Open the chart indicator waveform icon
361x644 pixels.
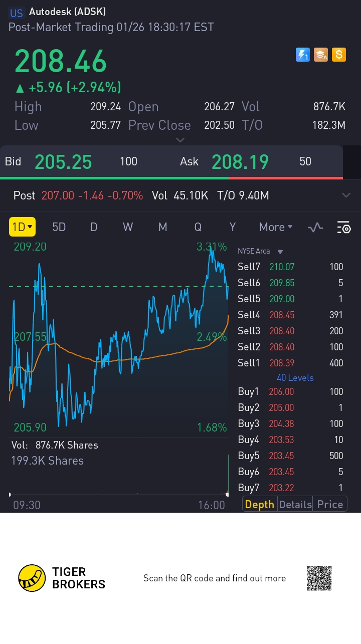click(x=315, y=228)
